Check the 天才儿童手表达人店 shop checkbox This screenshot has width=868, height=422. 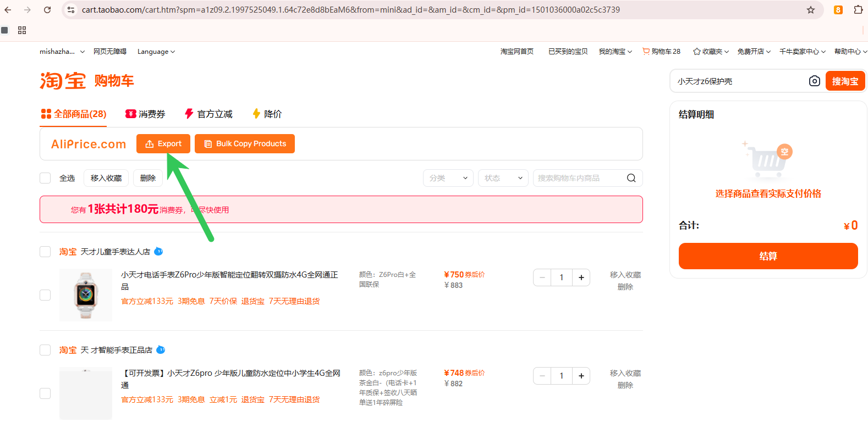pyautogui.click(x=45, y=252)
